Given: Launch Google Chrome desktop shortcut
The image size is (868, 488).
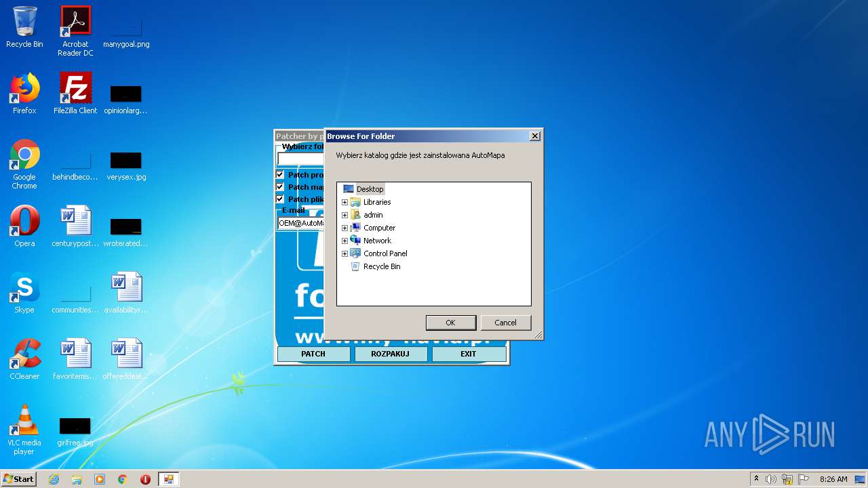Looking at the screenshot, I should click(24, 165).
